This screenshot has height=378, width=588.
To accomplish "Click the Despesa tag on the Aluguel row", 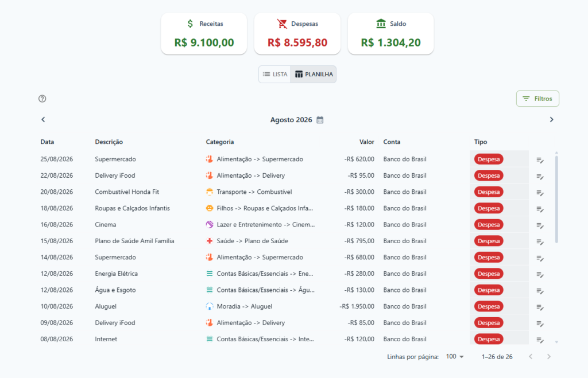I will (489, 306).
